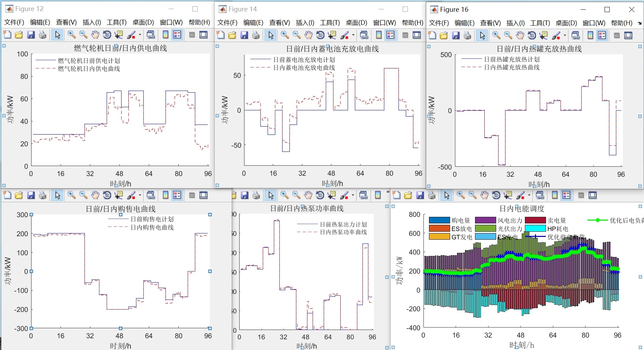Open 帮助(H) menu in Figure 16
Image resolution: width=644 pixels, height=350 pixels.
622,23
